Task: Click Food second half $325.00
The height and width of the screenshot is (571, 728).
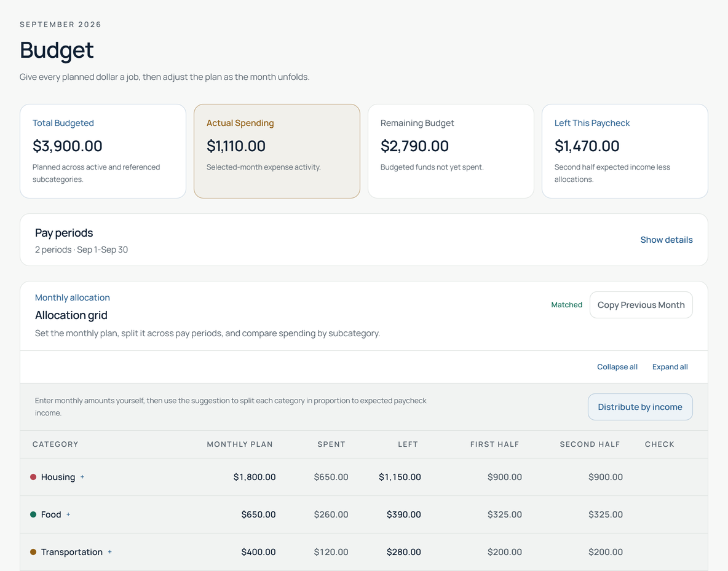Action: tap(606, 514)
